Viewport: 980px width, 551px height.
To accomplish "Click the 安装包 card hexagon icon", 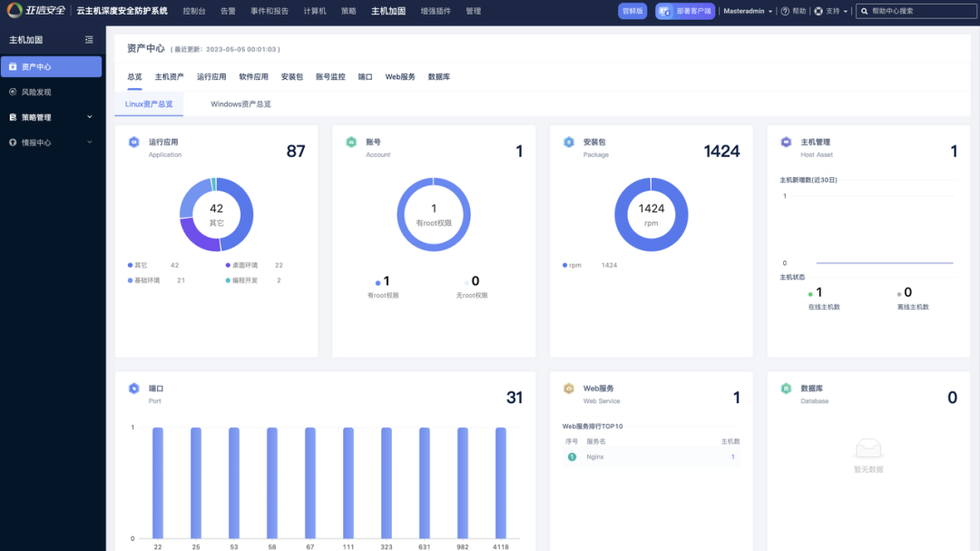I will (x=569, y=143).
